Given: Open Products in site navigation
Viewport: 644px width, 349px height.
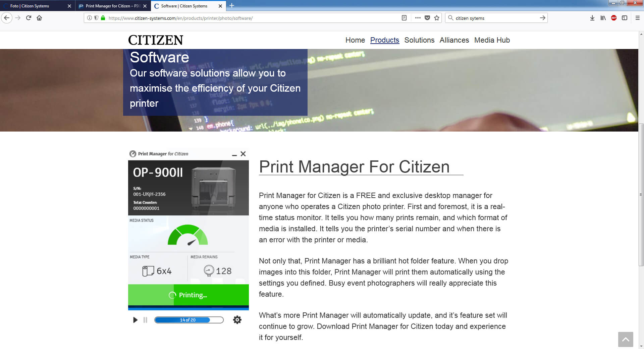Looking at the screenshot, I should coord(385,40).
